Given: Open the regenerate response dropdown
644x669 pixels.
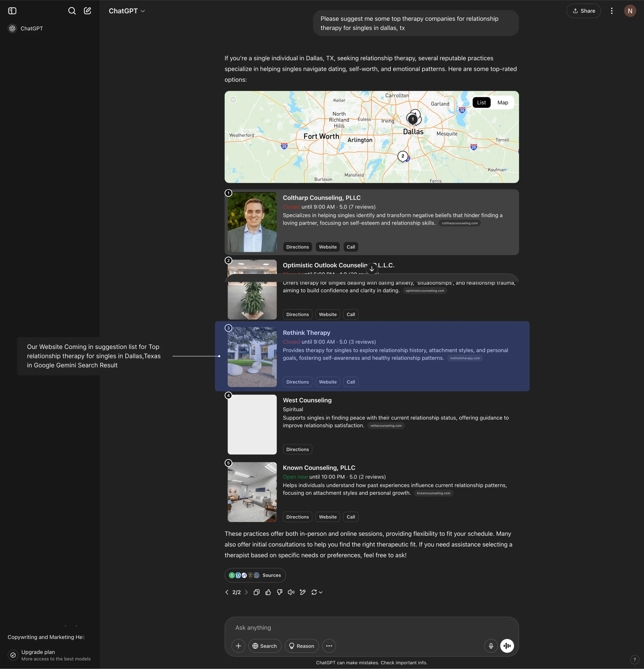Looking at the screenshot, I should 317,592.
